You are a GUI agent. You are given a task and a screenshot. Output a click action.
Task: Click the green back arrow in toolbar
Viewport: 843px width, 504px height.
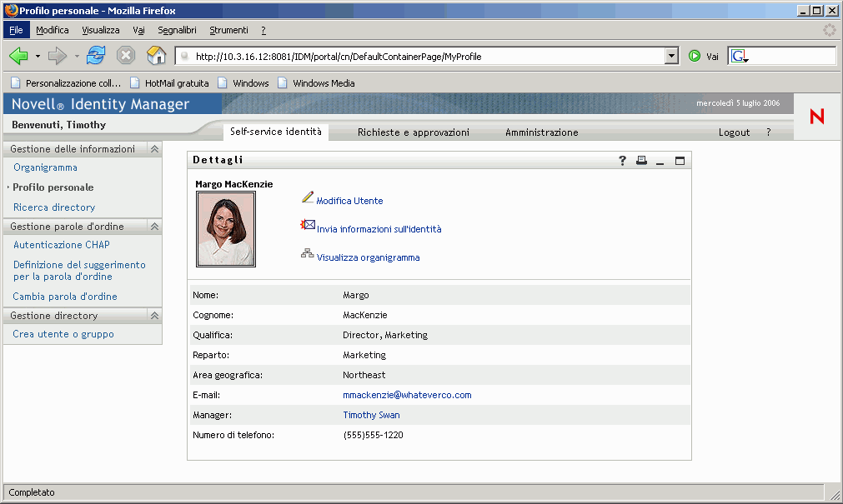pos(18,57)
